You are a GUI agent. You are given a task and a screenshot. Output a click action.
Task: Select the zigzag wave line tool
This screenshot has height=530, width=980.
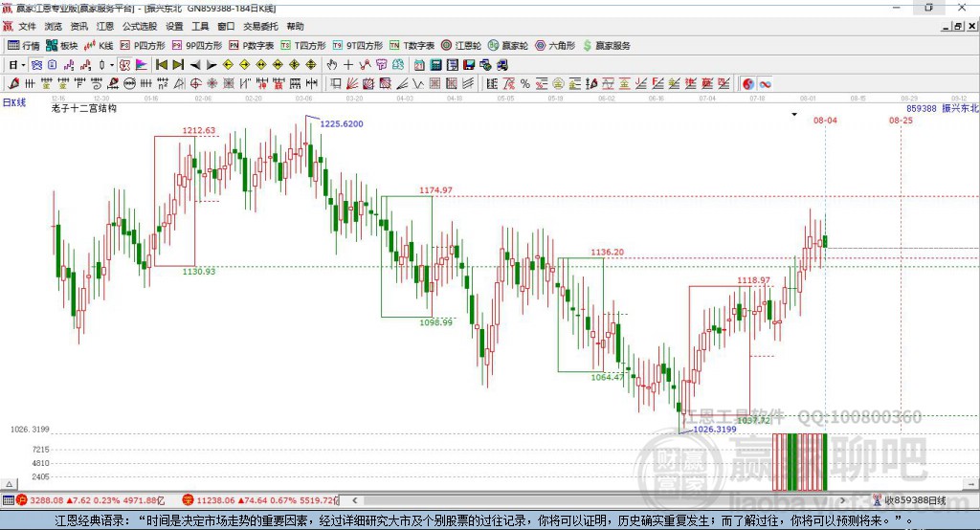click(417, 83)
